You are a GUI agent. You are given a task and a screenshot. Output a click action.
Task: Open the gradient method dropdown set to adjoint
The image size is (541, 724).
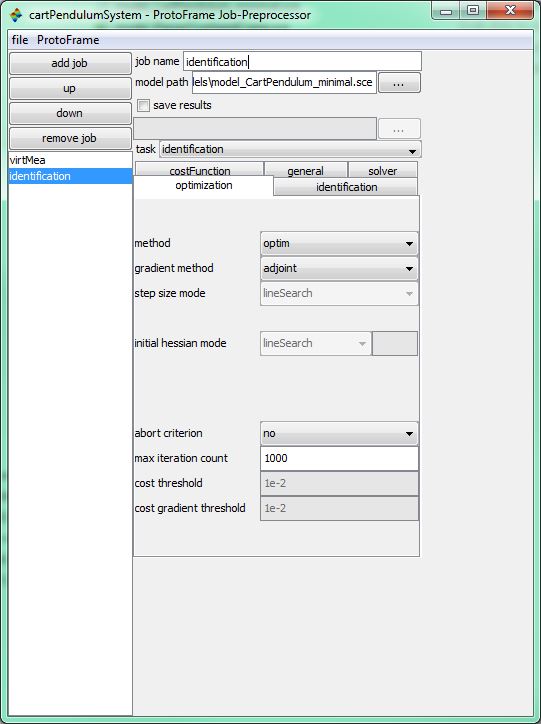point(339,268)
